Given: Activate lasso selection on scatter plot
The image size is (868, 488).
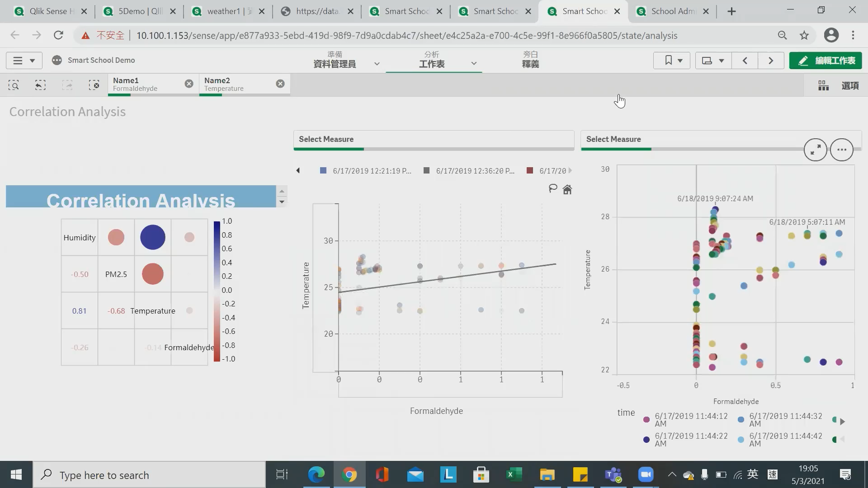Looking at the screenshot, I should click(x=552, y=189).
